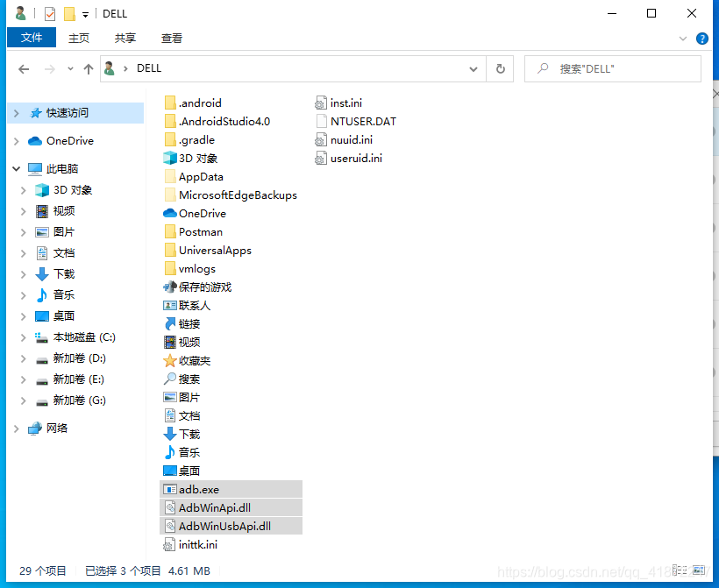Open 文档 in the file list

pyautogui.click(x=182, y=415)
